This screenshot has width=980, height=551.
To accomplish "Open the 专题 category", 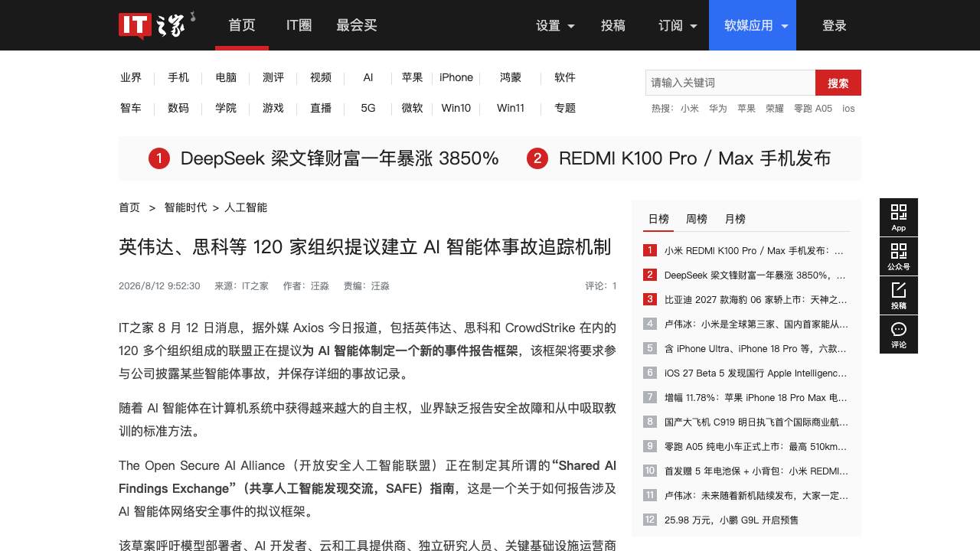I will click(x=565, y=108).
